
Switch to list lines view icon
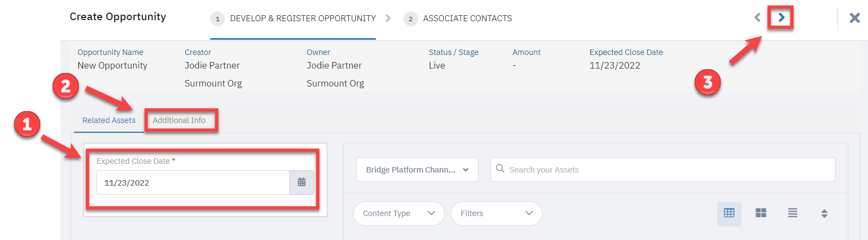(x=793, y=213)
